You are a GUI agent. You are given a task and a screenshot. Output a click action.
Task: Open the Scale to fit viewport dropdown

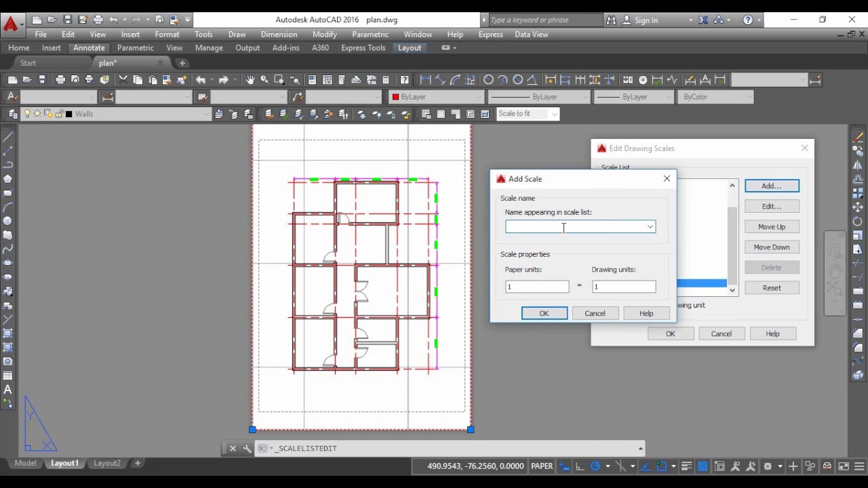coord(554,114)
